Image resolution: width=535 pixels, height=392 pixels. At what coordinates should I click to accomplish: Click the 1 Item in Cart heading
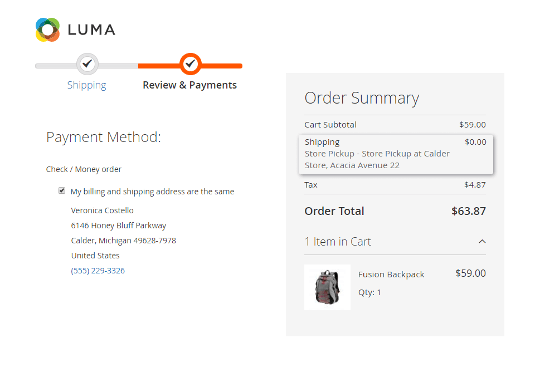point(338,242)
